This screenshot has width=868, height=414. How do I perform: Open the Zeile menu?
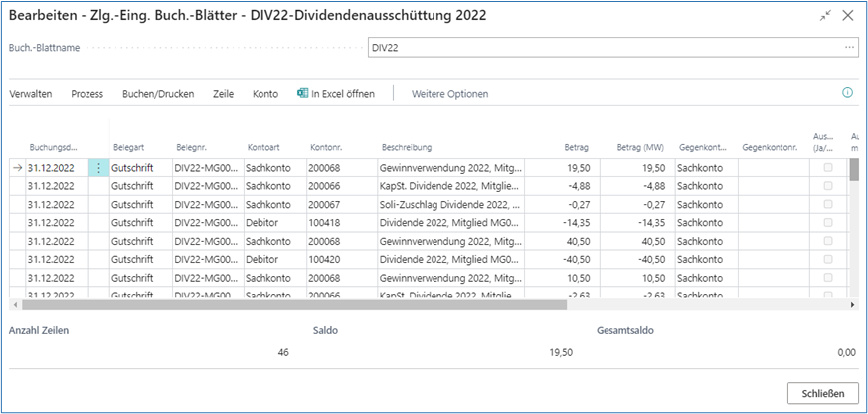(223, 94)
